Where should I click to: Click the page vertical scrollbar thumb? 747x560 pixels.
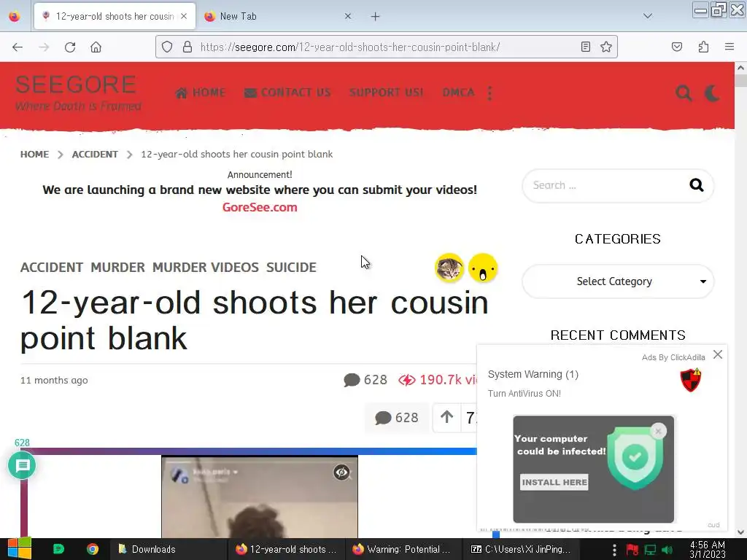740,81
